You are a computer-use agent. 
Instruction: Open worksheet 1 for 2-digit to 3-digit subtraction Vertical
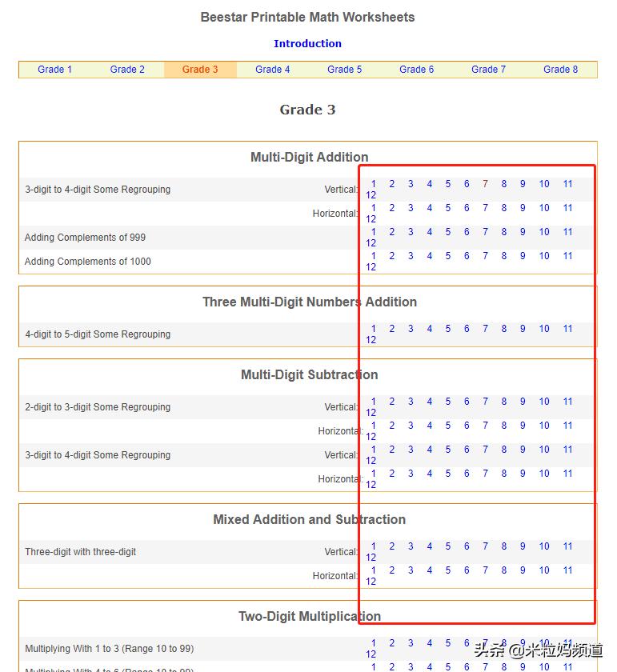click(x=374, y=402)
